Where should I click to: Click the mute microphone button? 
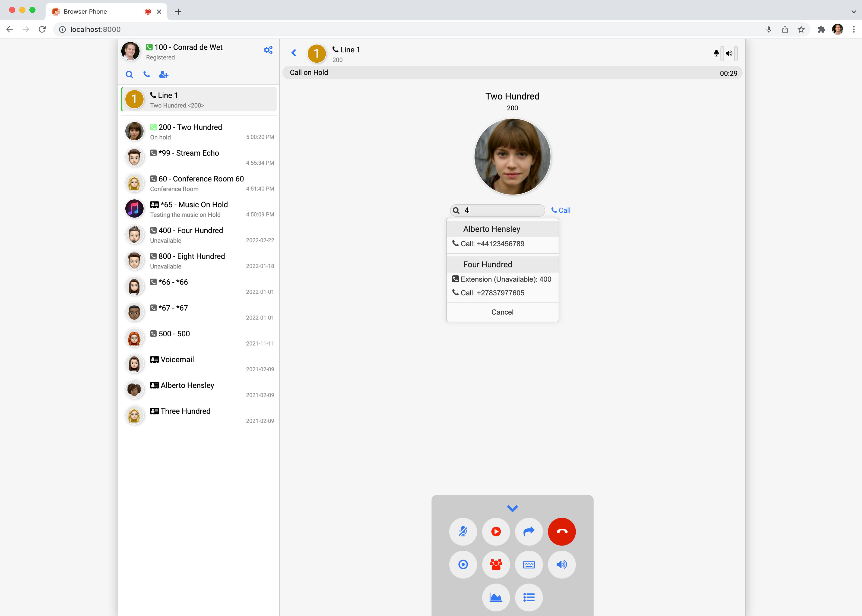tap(463, 531)
